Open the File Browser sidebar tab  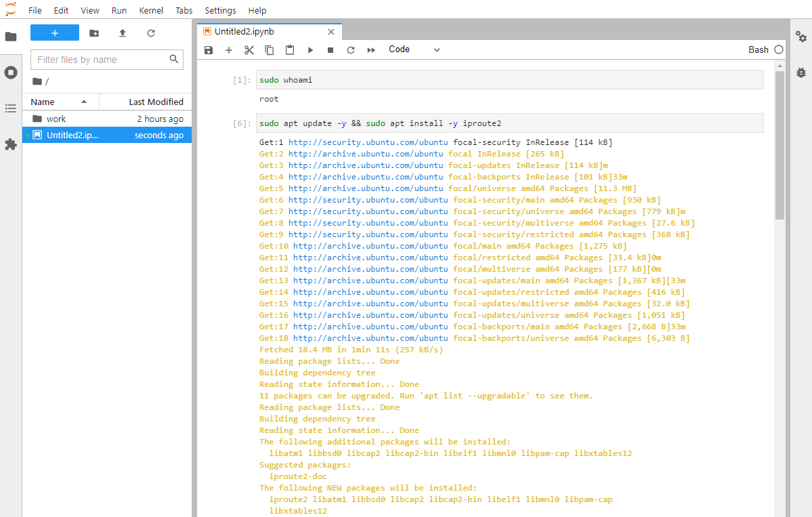pyautogui.click(x=11, y=37)
